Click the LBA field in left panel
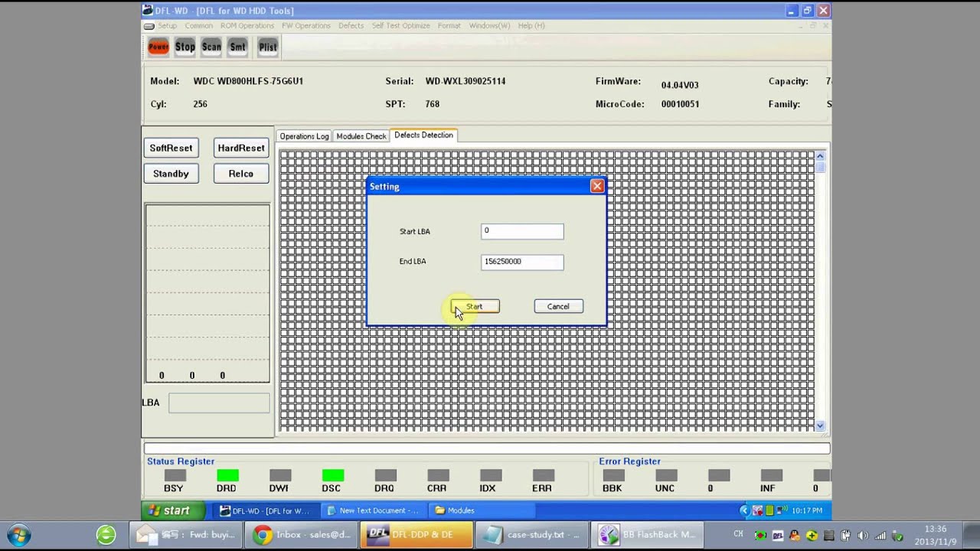This screenshot has width=980, height=551. click(x=219, y=403)
